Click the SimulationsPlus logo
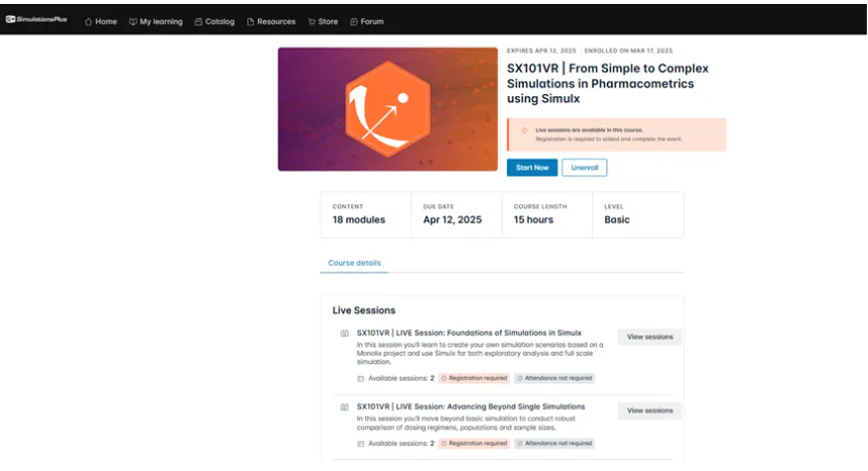 click(x=36, y=21)
